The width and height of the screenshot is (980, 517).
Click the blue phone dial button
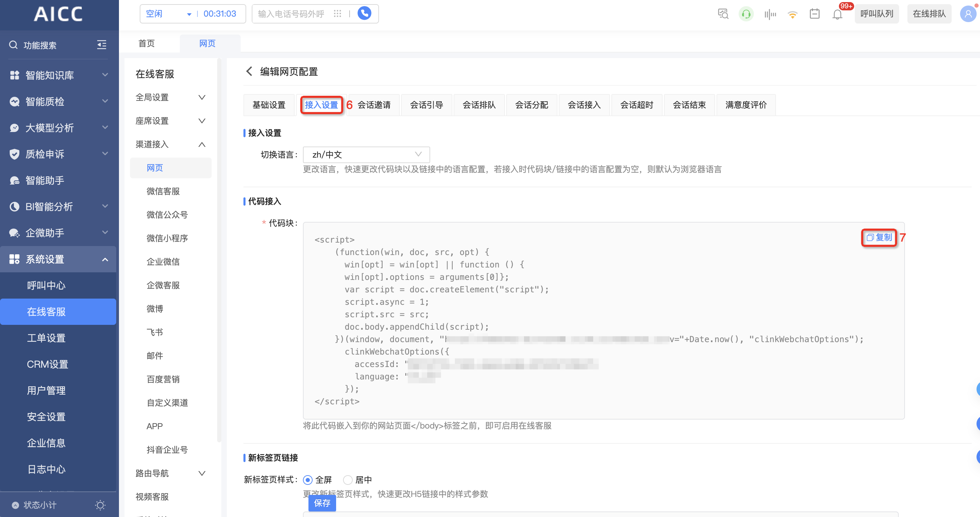coord(364,14)
